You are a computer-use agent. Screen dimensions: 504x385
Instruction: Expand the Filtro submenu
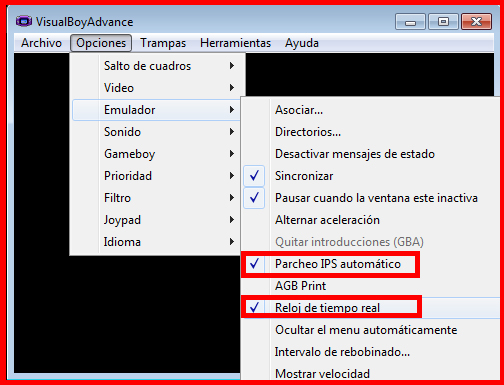(156, 198)
